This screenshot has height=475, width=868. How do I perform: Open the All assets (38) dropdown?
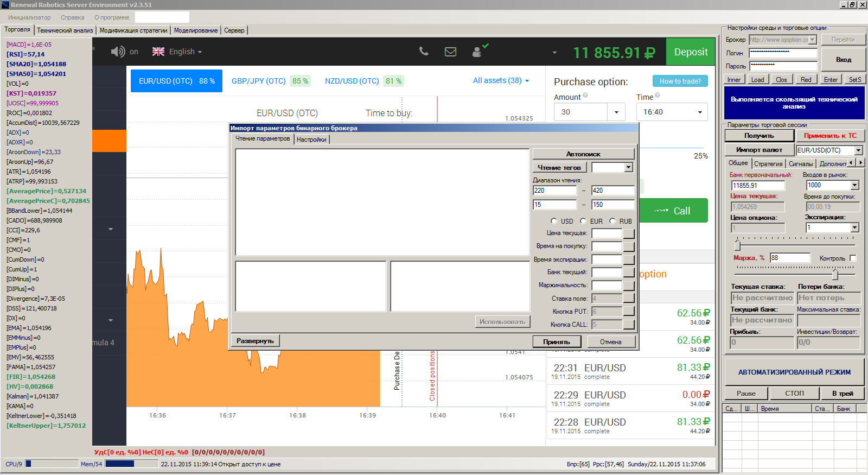(501, 80)
